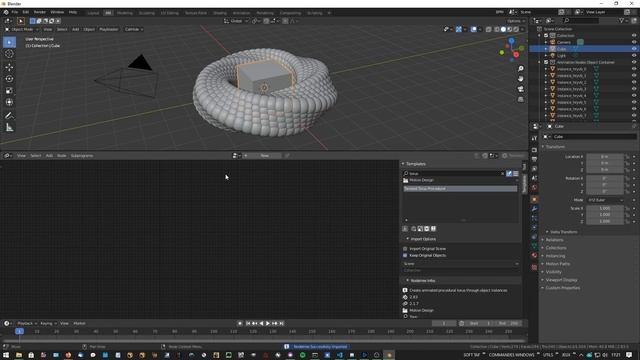Click New node tree button
The height and width of the screenshot is (360, 640).
coord(264,156)
